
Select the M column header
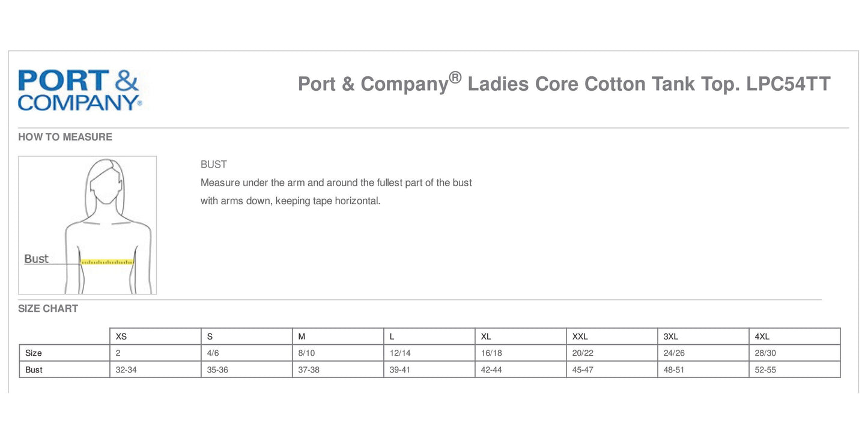tap(302, 336)
